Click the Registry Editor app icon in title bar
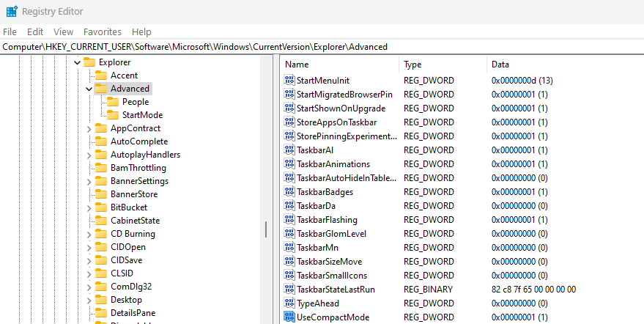Screen dimensions: 644x324 (12, 11)
